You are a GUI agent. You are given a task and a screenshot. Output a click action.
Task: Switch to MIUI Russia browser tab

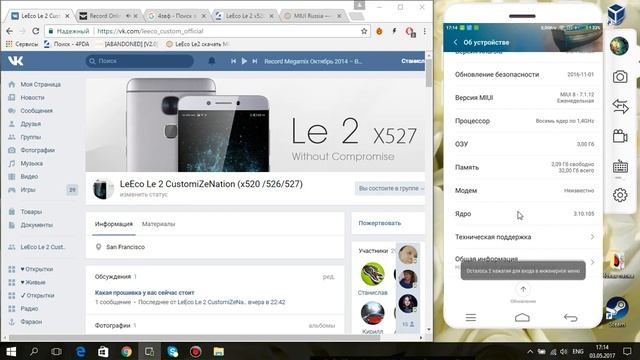coord(312,16)
